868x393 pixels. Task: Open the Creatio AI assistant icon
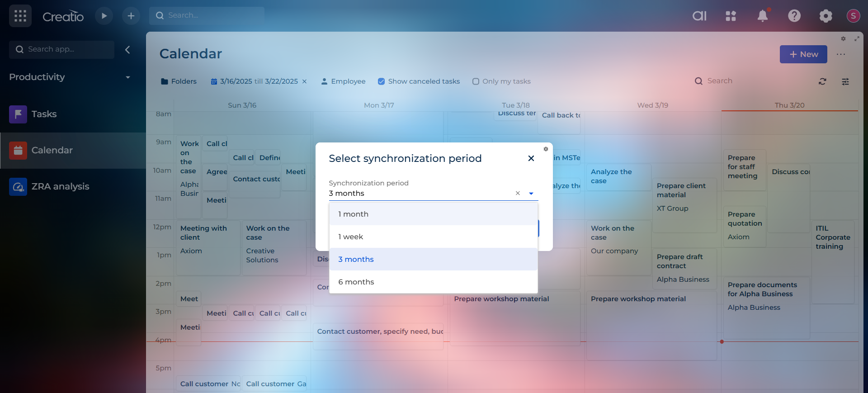(699, 16)
